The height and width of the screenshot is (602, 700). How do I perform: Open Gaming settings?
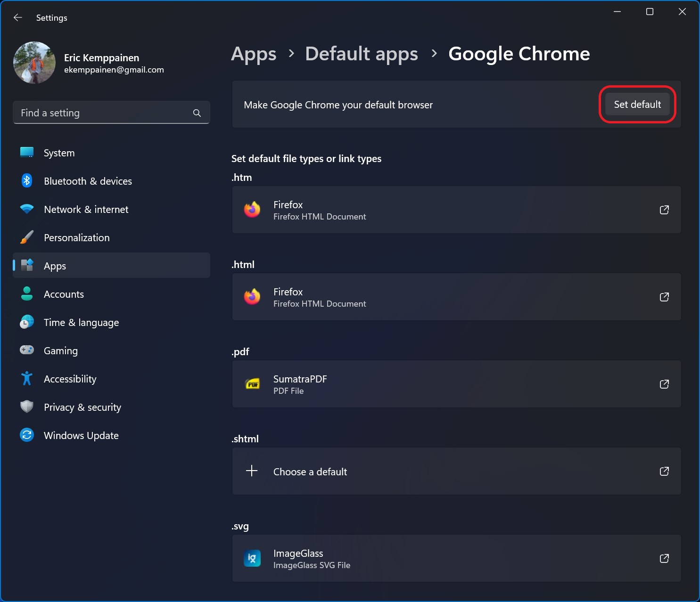pos(111,350)
